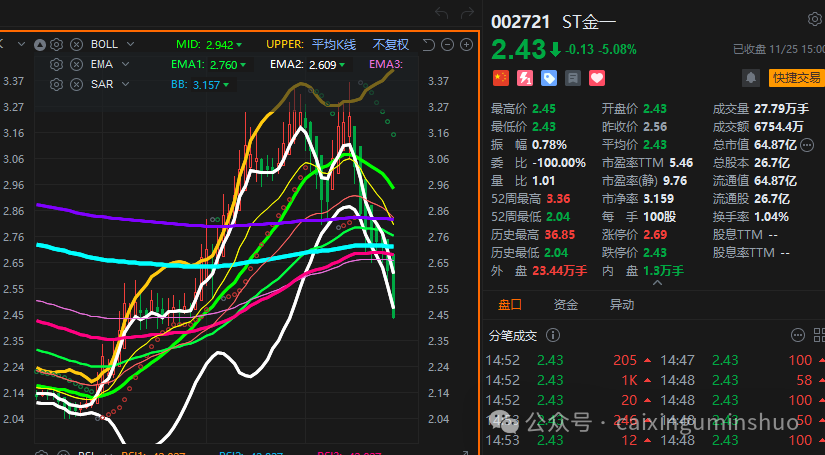The height and width of the screenshot is (455, 825).
Task: Collapse indicator list with up-triangle icon
Action: click(40, 44)
